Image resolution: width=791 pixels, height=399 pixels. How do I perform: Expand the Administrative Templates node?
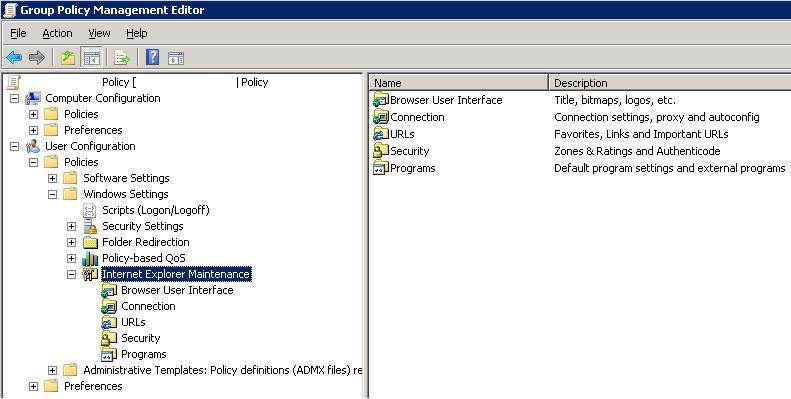(x=52, y=370)
